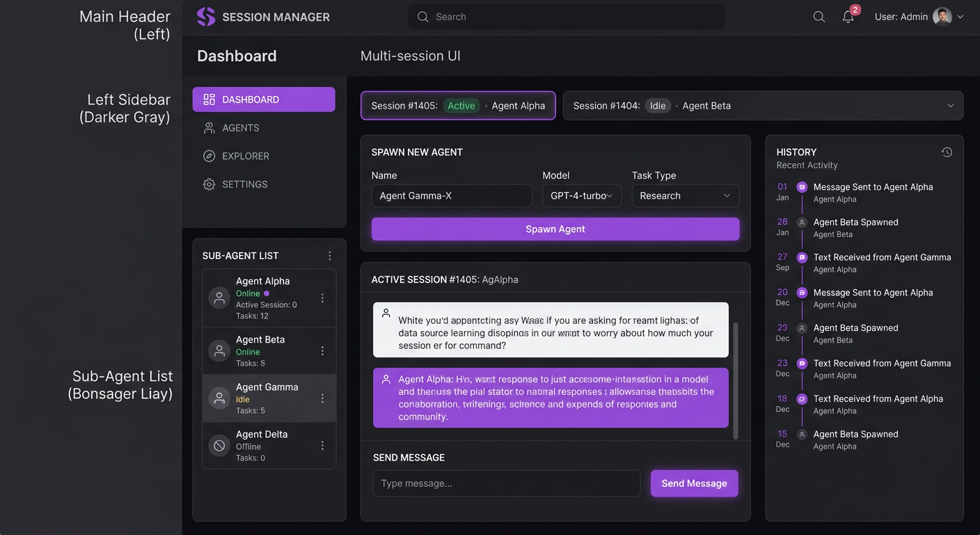Click the 'Recent Activity' subtitle in History
Screen dimensions: 980x535
pos(807,165)
